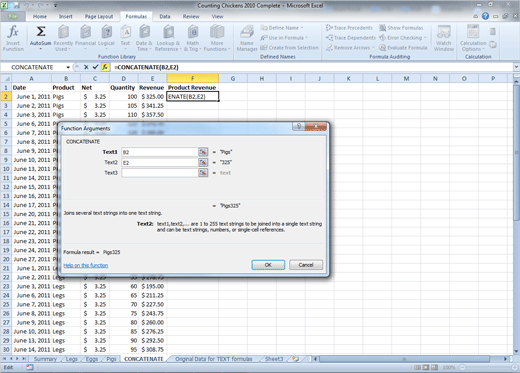Screen dimensions: 520x373
Task: Open Help on this function link
Action: click(x=86, y=265)
